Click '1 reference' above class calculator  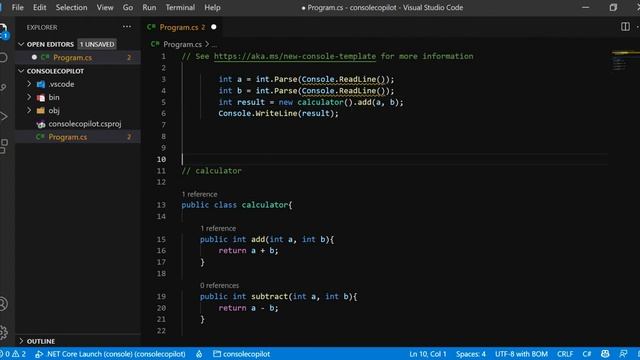(199, 194)
